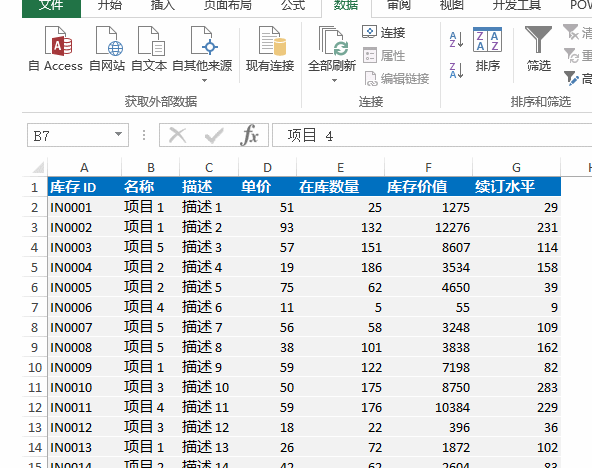Open 现有连接 existing connections
The image size is (592, 468).
[x=270, y=49]
